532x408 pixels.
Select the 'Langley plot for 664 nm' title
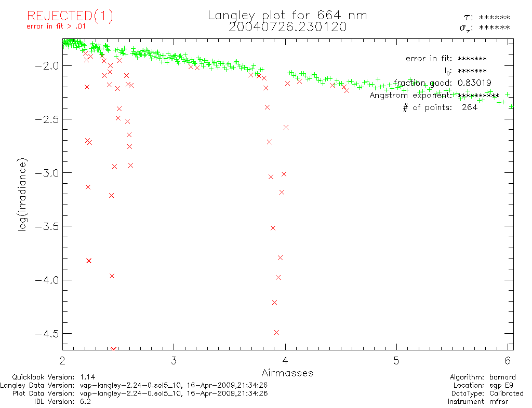tap(287, 16)
